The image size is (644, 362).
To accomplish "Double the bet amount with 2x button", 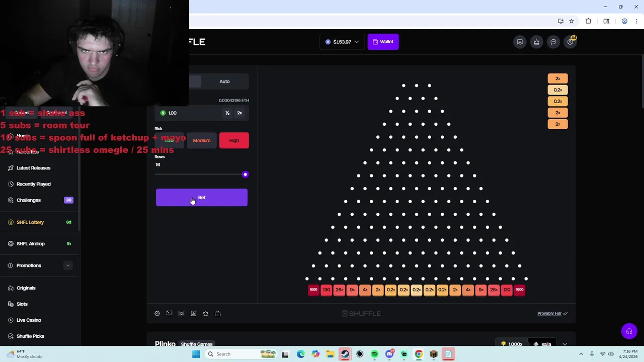I will [239, 113].
